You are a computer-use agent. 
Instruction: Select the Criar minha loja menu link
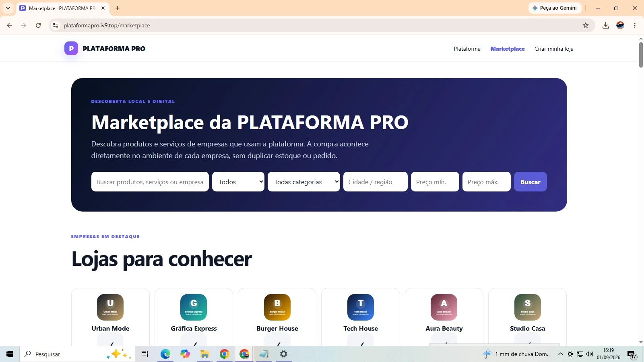tap(554, 49)
